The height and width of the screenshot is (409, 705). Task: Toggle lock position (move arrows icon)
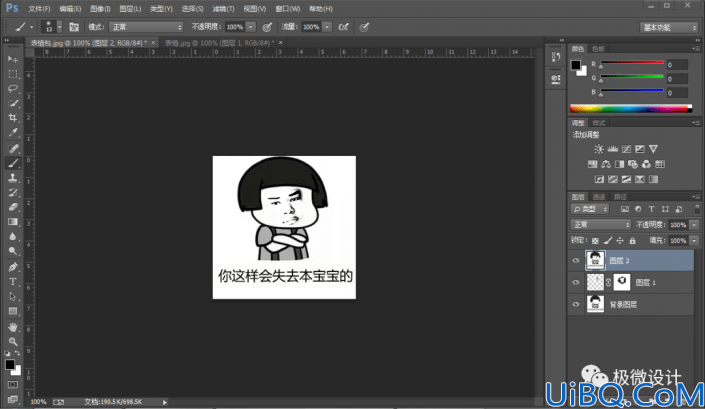point(620,241)
